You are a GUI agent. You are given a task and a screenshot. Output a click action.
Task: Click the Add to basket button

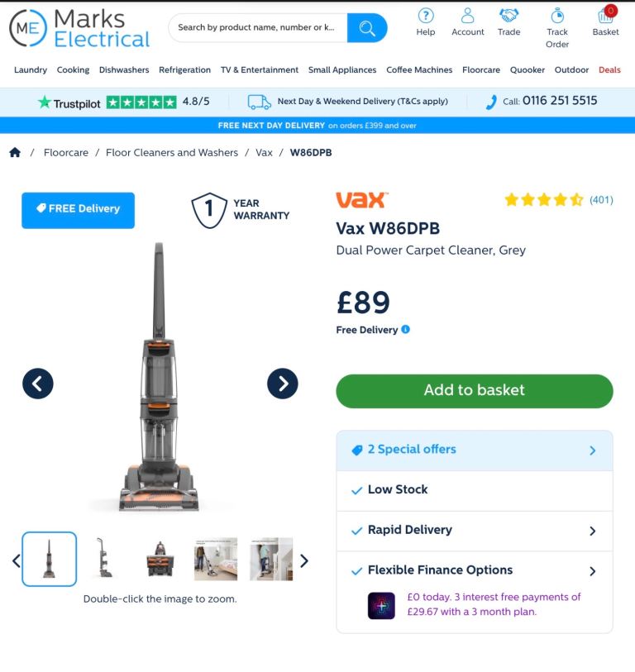coord(475,391)
